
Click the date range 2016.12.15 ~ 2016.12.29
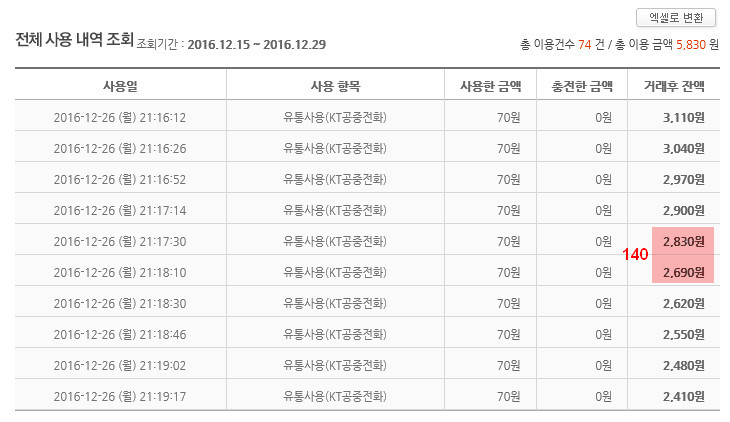[x=256, y=45]
